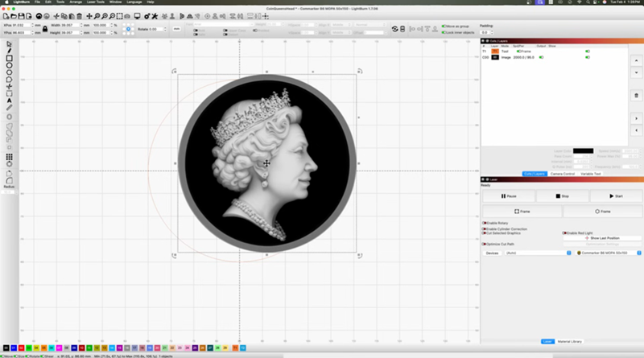Copy selection using toolbar copy icon
The height and width of the screenshot is (358, 644).
(64, 16)
